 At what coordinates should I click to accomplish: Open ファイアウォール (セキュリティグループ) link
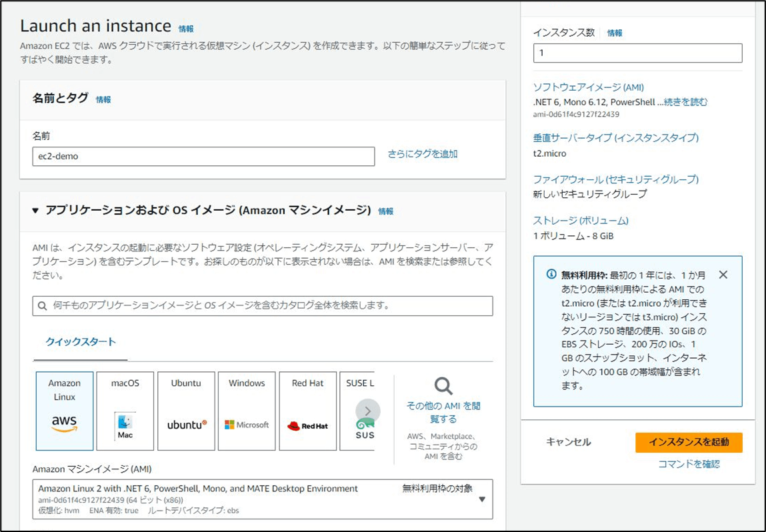click(x=616, y=179)
